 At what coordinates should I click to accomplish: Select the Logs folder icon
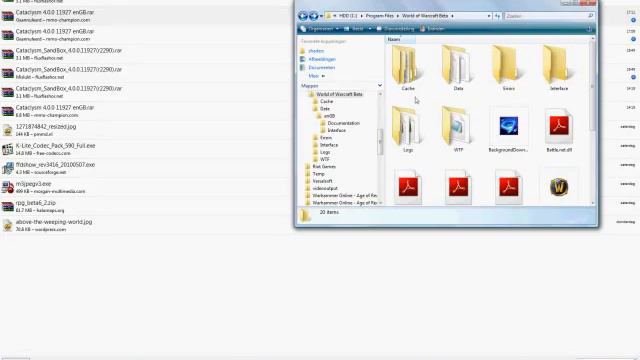pos(408,127)
